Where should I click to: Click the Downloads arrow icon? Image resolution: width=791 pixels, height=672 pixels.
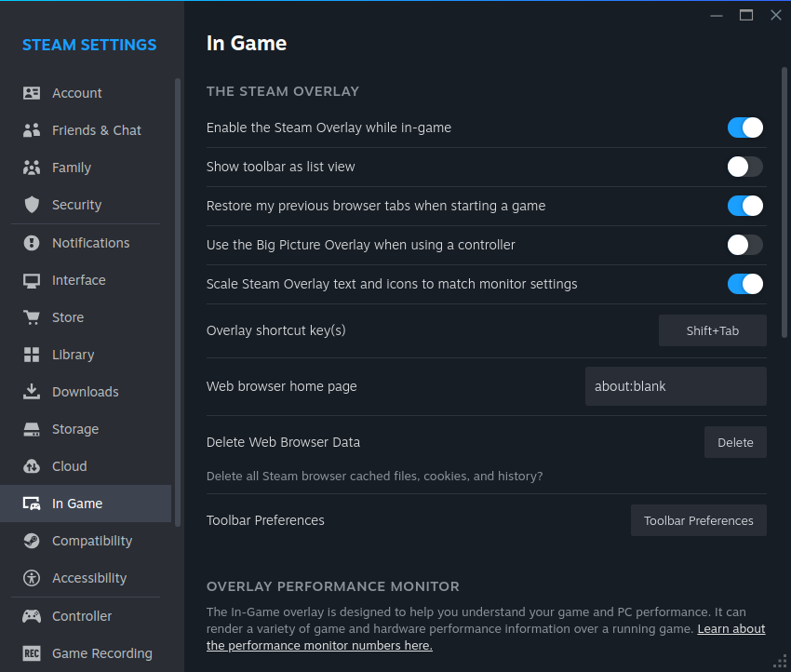click(x=32, y=392)
